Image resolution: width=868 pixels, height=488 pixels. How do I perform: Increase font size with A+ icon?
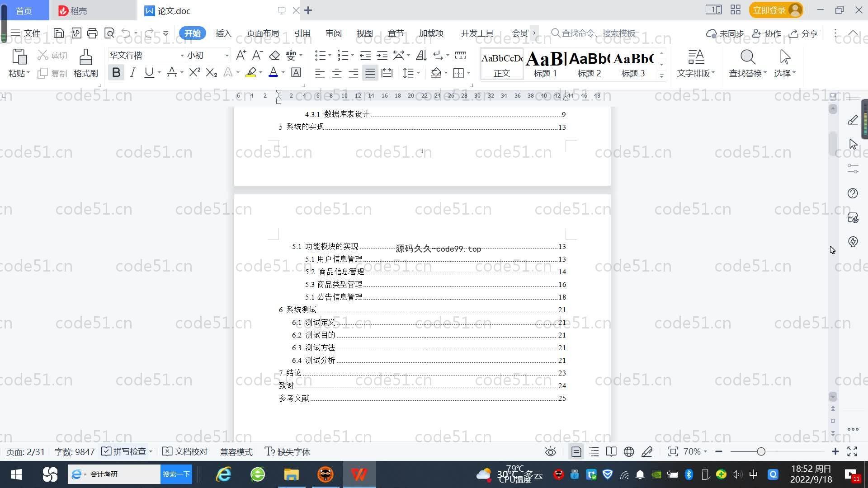[x=241, y=55]
